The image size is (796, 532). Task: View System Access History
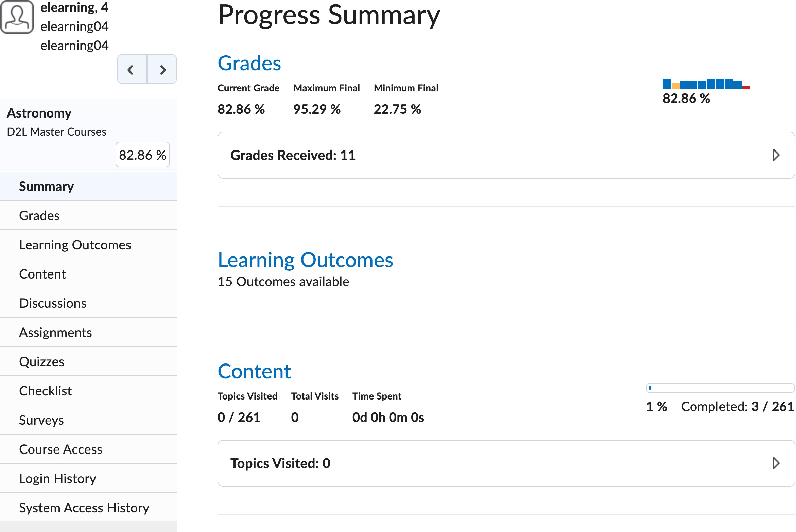point(84,508)
